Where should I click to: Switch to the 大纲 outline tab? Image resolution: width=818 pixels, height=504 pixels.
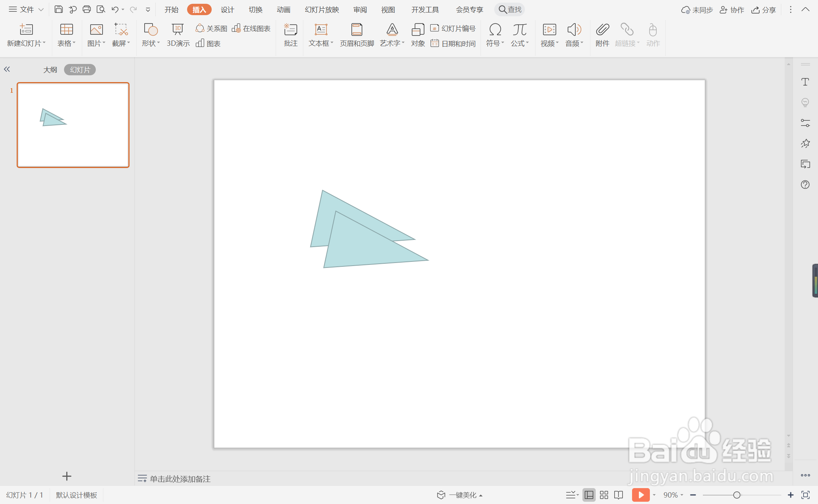click(x=50, y=70)
